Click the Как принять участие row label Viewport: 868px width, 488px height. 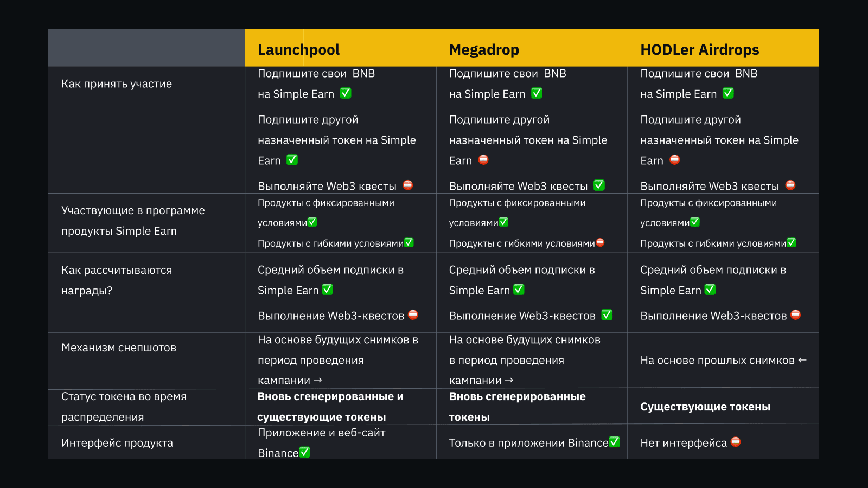[117, 84]
